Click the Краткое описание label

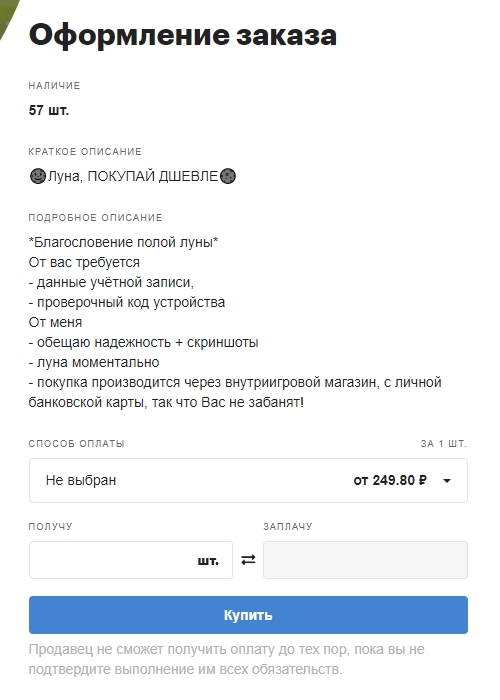point(85,152)
